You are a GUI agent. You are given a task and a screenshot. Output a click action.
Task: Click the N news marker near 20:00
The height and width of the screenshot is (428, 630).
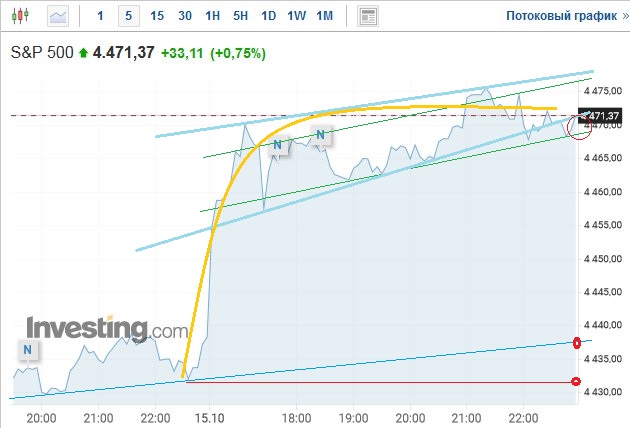27,350
